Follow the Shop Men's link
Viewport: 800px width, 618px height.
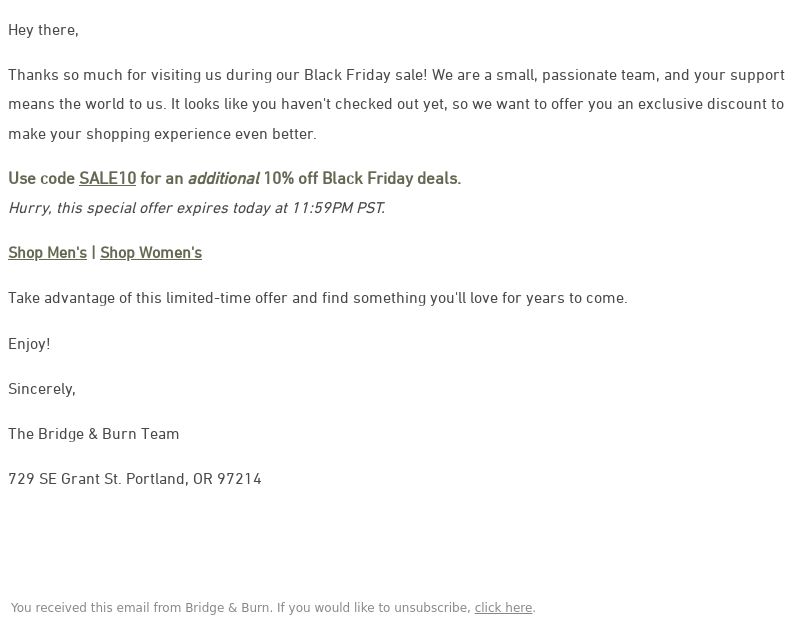point(47,253)
